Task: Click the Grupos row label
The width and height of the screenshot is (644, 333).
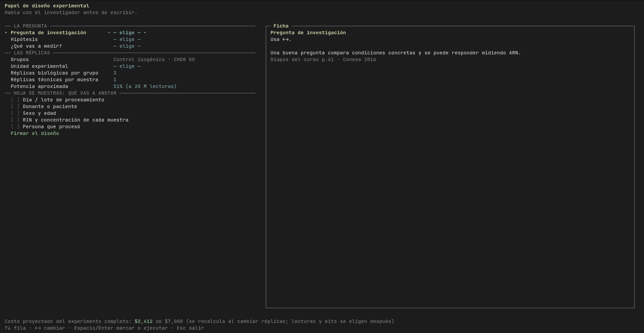Action: [x=20, y=59]
